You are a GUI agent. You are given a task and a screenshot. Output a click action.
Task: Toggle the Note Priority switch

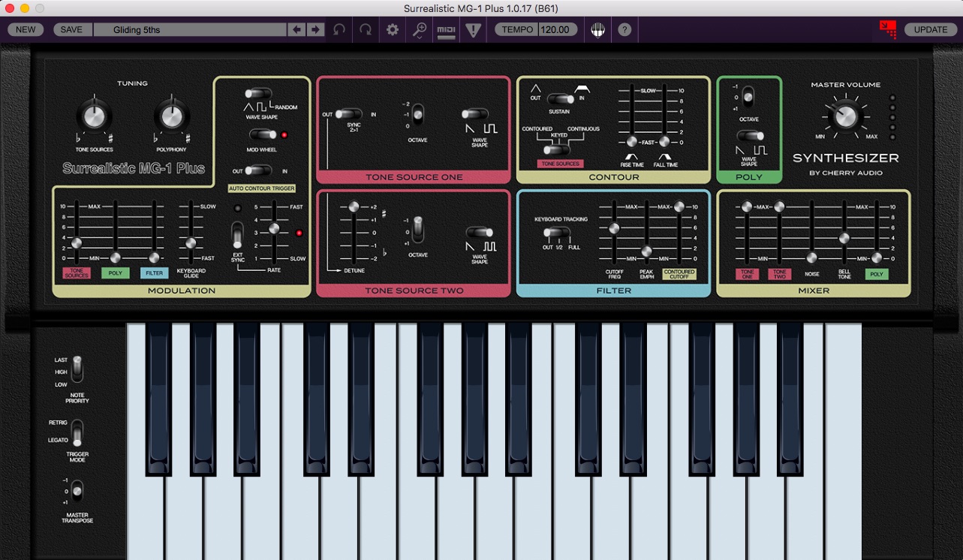[77, 371]
